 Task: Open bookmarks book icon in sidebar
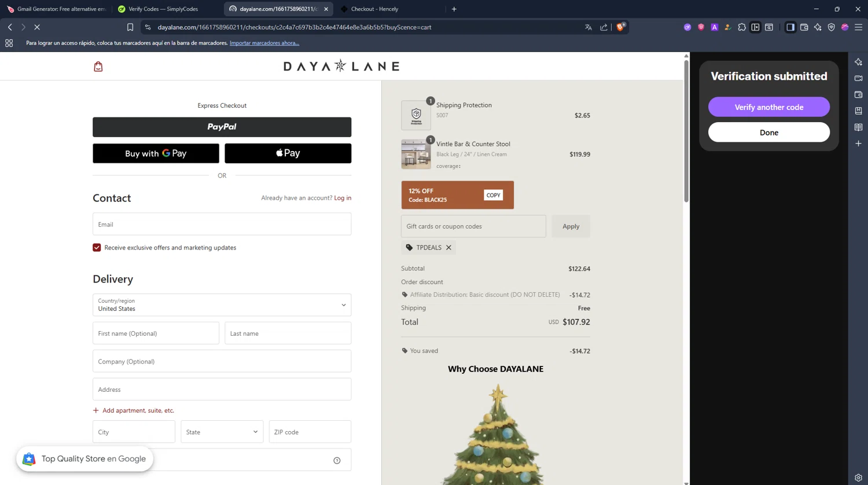pyautogui.click(x=858, y=111)
